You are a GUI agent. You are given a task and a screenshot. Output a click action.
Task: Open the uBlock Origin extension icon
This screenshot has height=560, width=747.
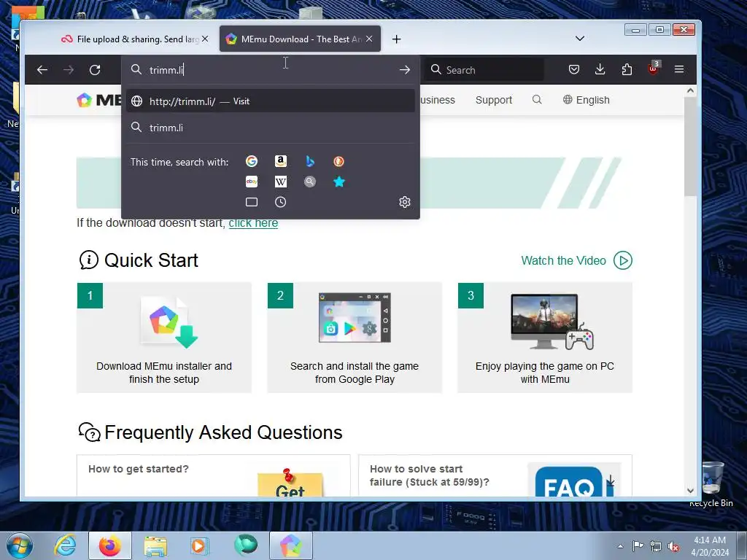[x=653, y=69]
